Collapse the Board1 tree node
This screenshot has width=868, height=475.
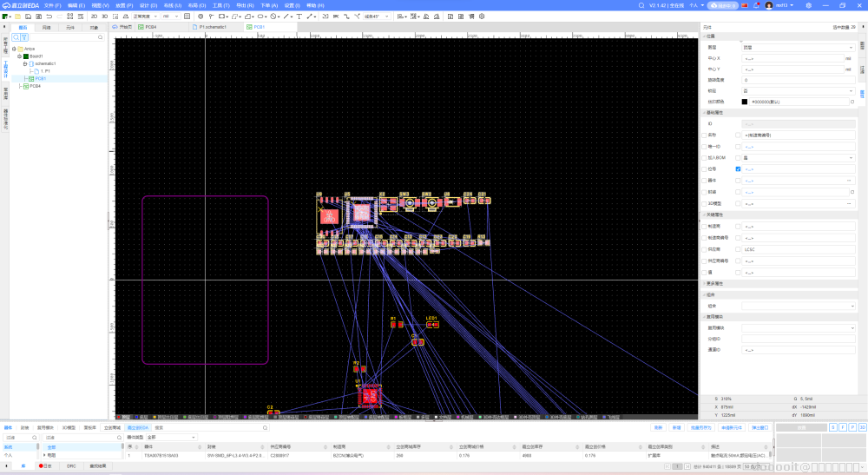tap(19, 56)
